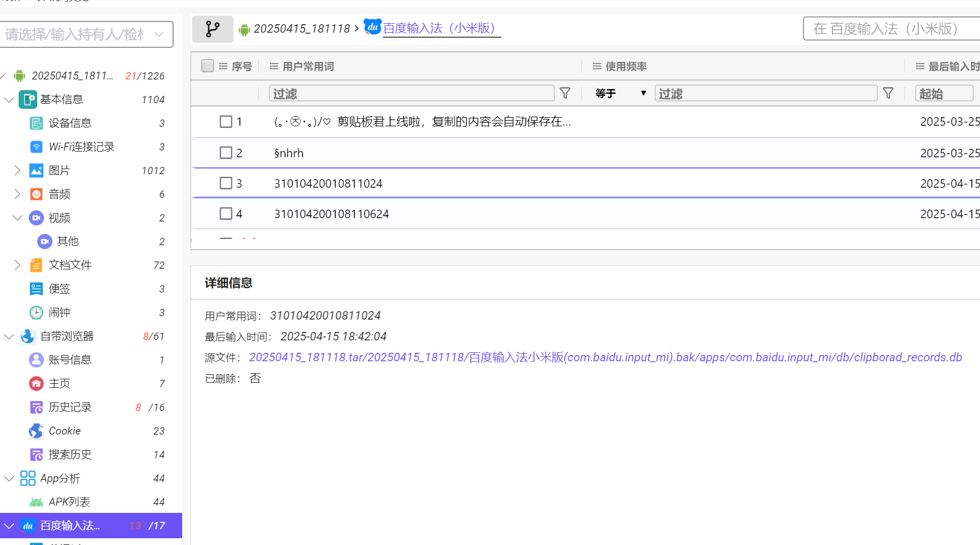Toggle the select-all checkbox in table header

208,66
